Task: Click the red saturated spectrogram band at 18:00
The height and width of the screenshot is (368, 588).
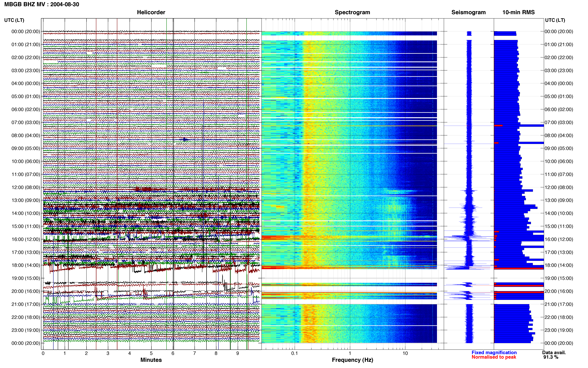Action: tap(349, 268)
